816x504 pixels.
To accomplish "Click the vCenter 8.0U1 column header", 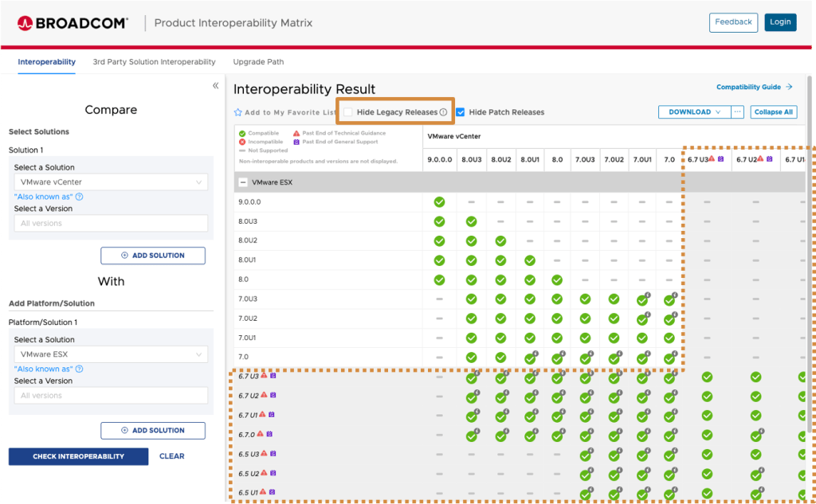I will pos(530,160).
